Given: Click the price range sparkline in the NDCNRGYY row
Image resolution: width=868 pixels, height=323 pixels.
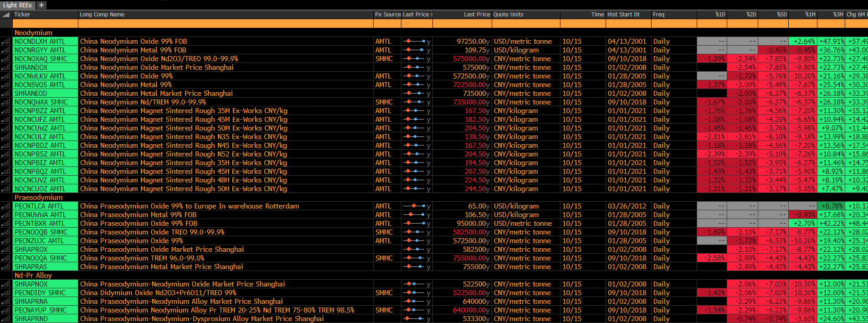Looking at the screenshot, I should pyautogui.click(x=415, y=50).
